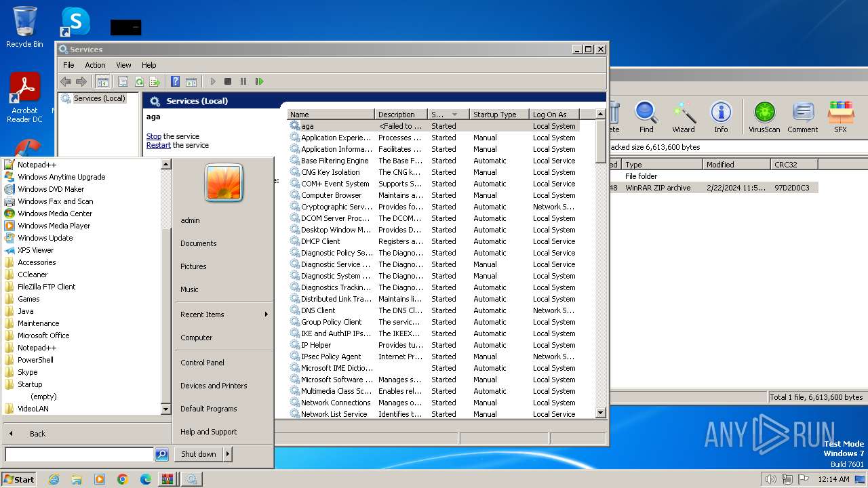Click the Computer Browser service gear icon

tap(294, 195)
